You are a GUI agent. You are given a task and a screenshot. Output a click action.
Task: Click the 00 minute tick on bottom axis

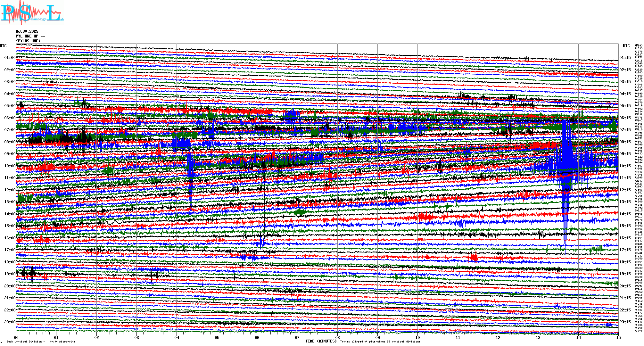click(16, 338)
